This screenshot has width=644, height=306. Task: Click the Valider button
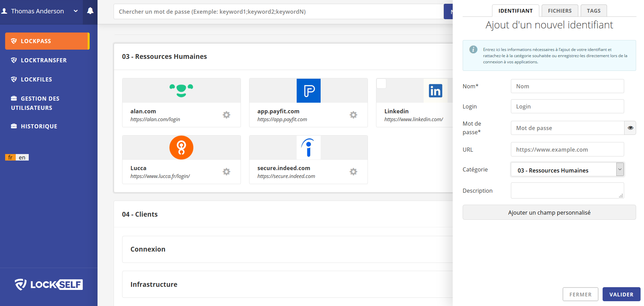pyautogui.click(x=621, y=294)
